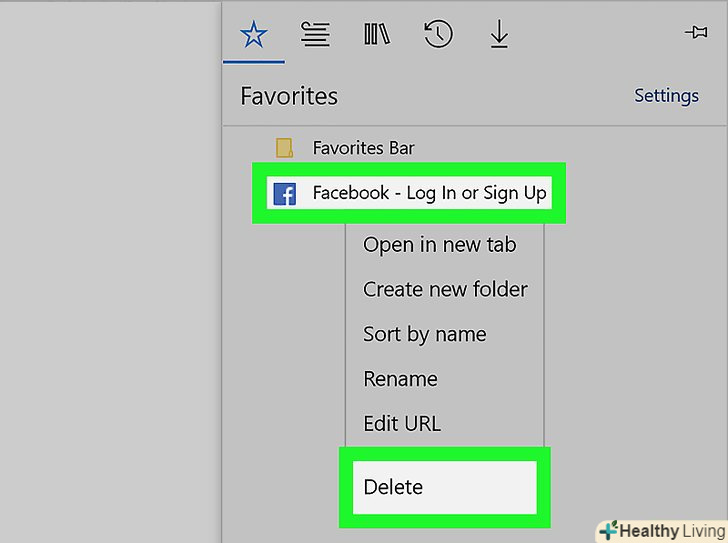Click the yellow Favorites Bar folder icon
The image size is (728, 543).
(285, 148)
